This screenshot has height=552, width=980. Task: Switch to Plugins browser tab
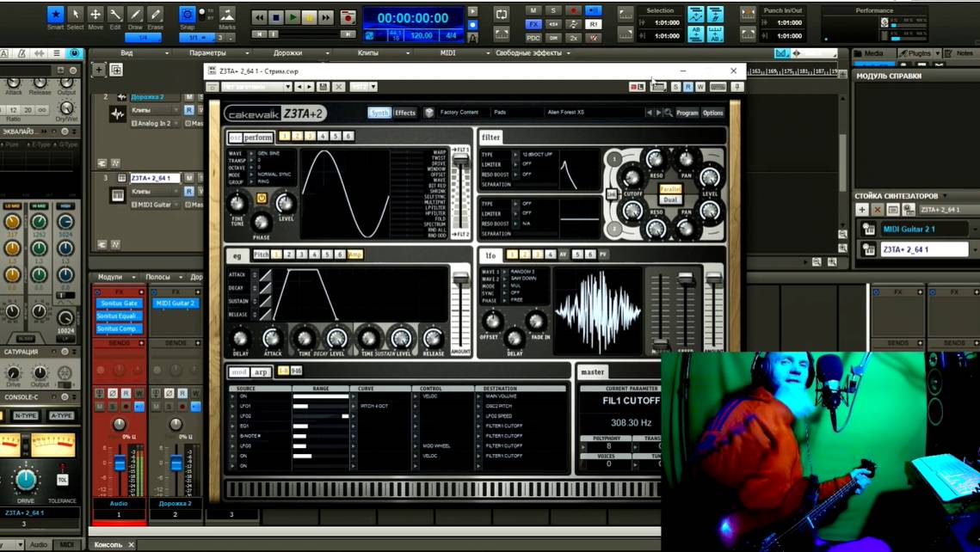click(x=915, y=53)
